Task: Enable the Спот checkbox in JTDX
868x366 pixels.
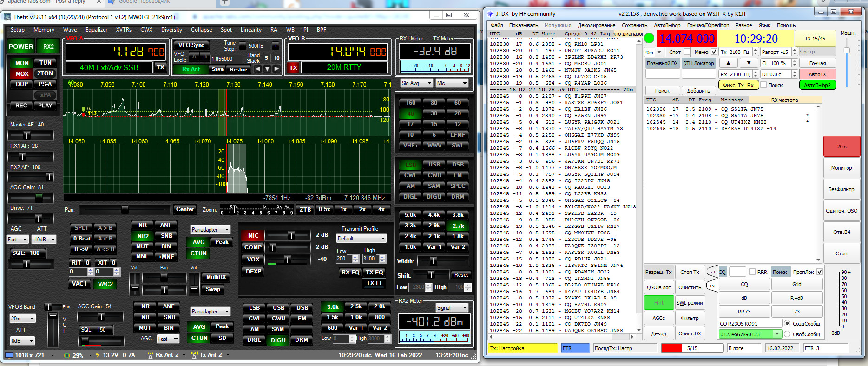Action: tap(688, 52)
